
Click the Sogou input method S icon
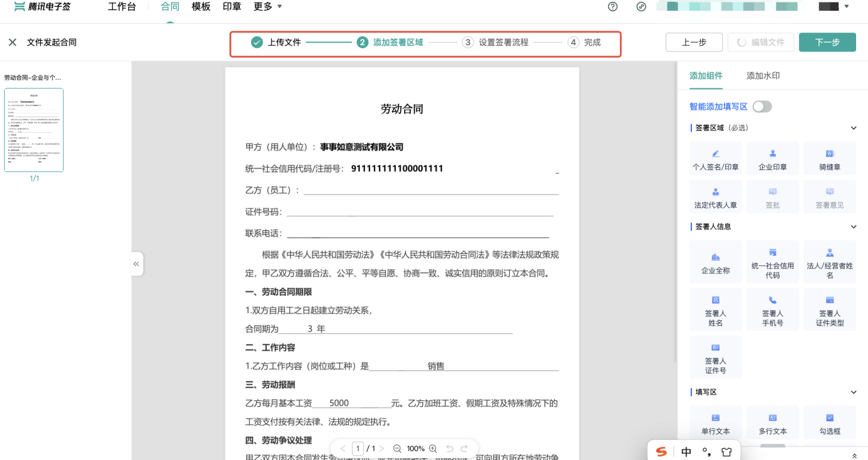[661, 452]
